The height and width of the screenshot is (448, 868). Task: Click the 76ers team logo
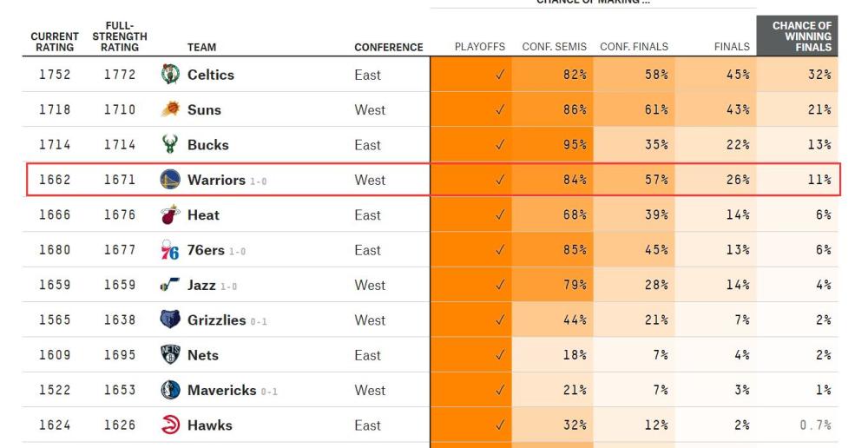pyautogui.click(x=170, y=251)
